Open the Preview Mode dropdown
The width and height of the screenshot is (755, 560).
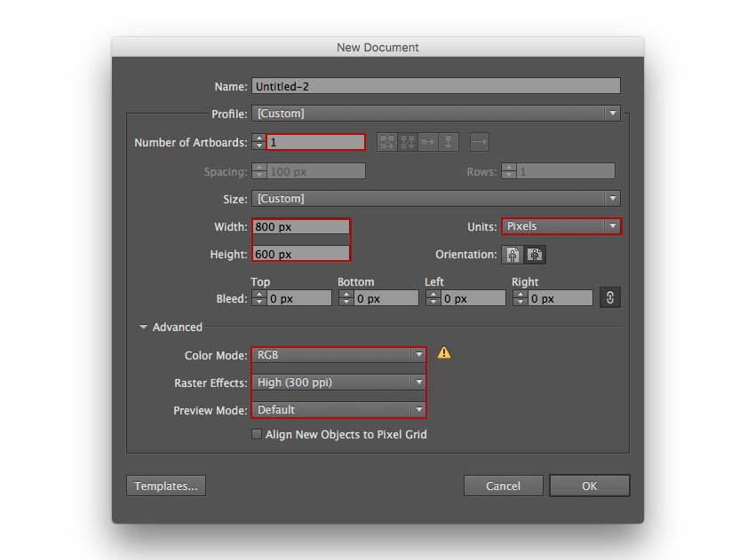tap(338, 410)
